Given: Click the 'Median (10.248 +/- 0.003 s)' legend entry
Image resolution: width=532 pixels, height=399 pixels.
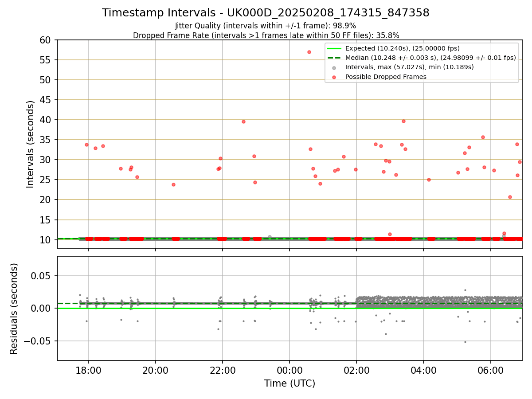Looking at the screenshot, I should pos(430,58).
